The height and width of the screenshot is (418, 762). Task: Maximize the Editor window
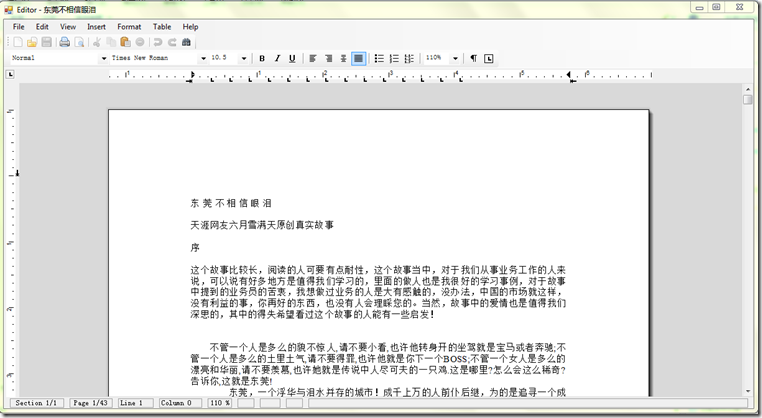click(716, 7)
